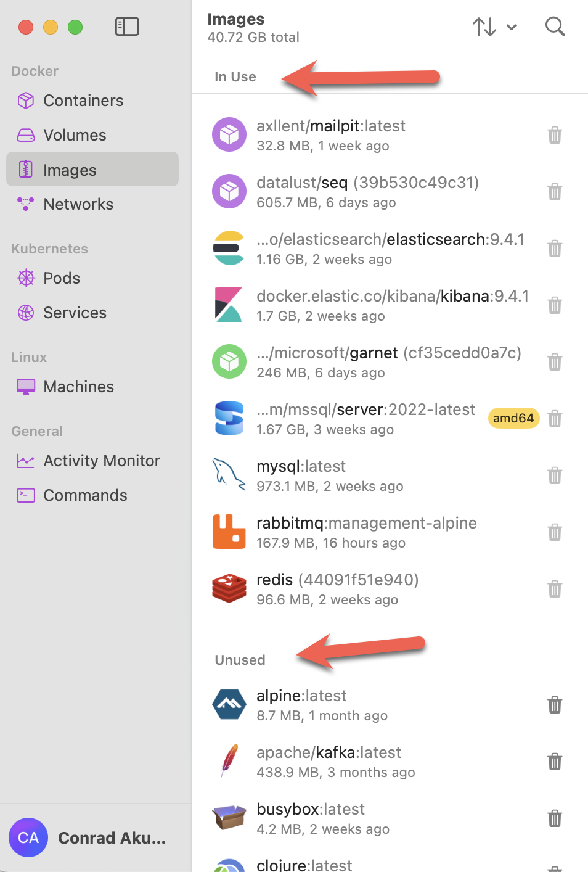588x872 pixels.
Task: Open the Conrad Aku... account name
Action: coord(112,837)
